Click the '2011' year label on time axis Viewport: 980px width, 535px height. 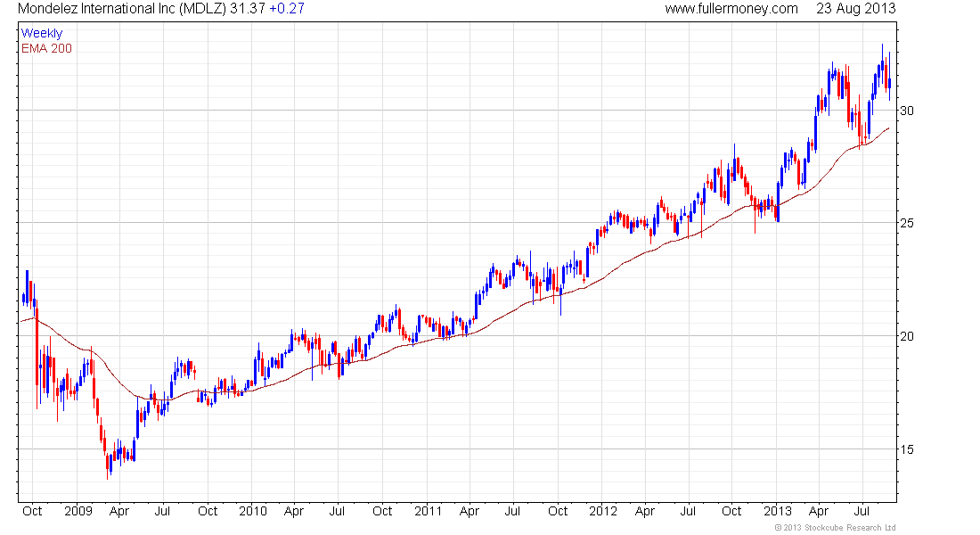click(x=429, y=511)
